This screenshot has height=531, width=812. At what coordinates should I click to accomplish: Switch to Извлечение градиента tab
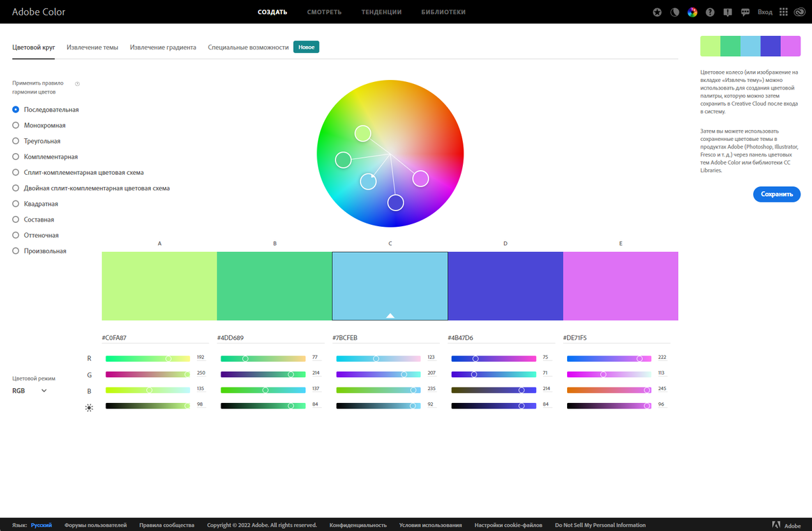pos(163,47)
